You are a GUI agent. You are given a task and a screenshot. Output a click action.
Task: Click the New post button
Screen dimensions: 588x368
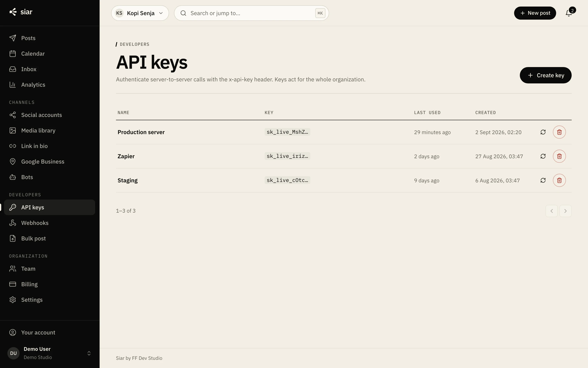click(x=535, y=13)
